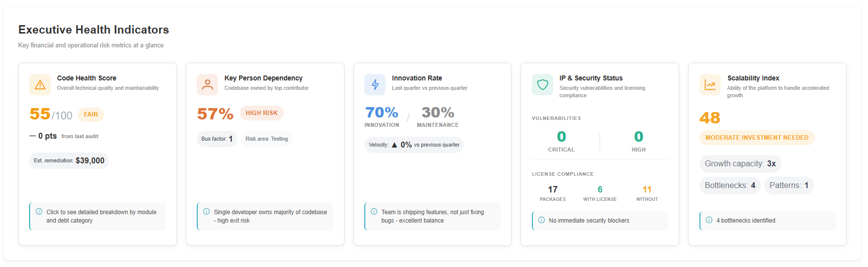Click the IP & Security shield icon

pyautogui.click(x=542, y=85)
